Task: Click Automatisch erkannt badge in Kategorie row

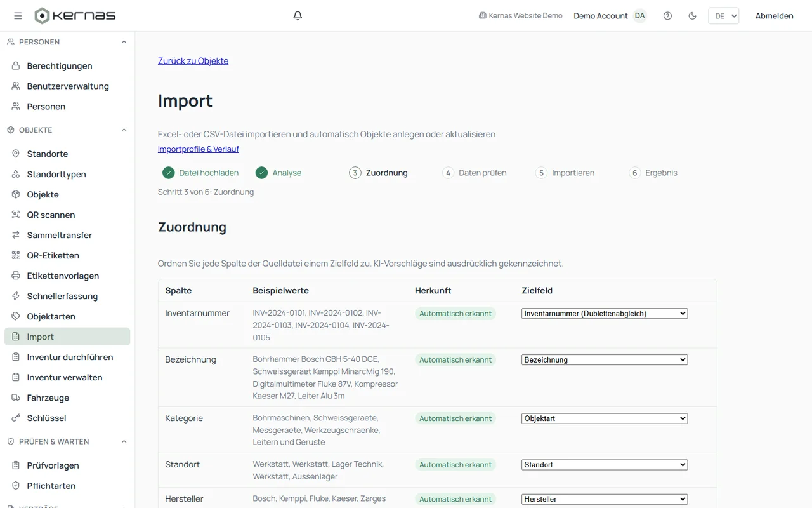Action: (455, 419)
